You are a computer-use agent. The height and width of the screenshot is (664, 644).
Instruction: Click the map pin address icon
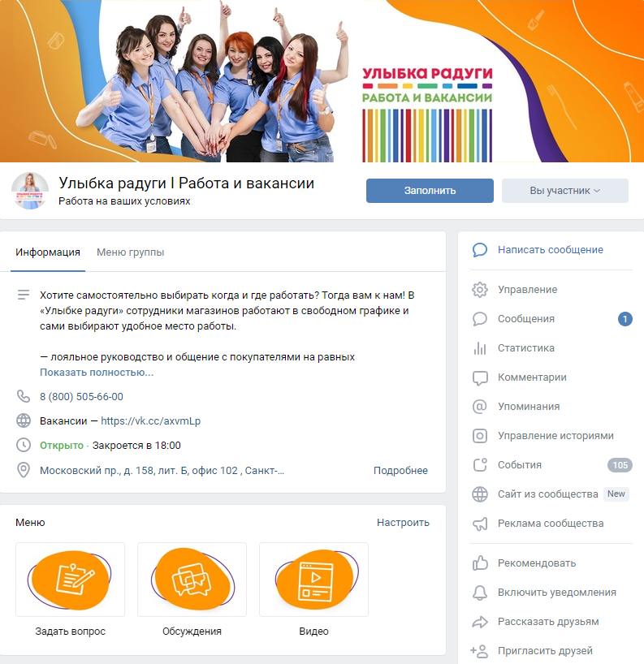point(24,470)
